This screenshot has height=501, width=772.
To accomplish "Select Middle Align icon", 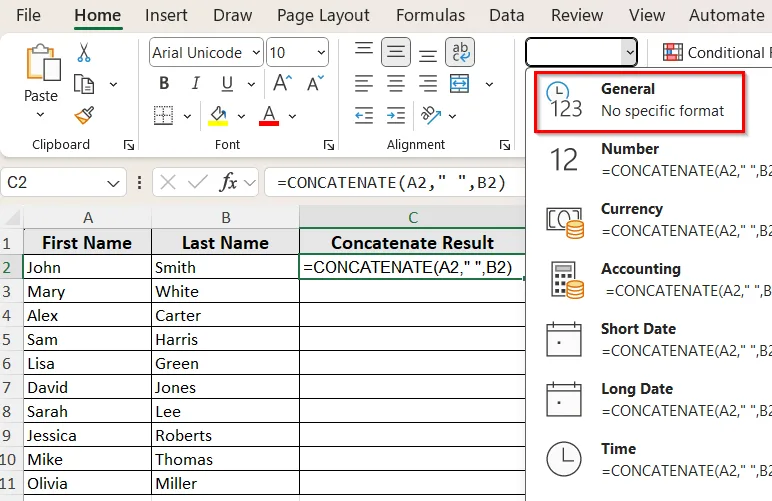I will [396, 52].
